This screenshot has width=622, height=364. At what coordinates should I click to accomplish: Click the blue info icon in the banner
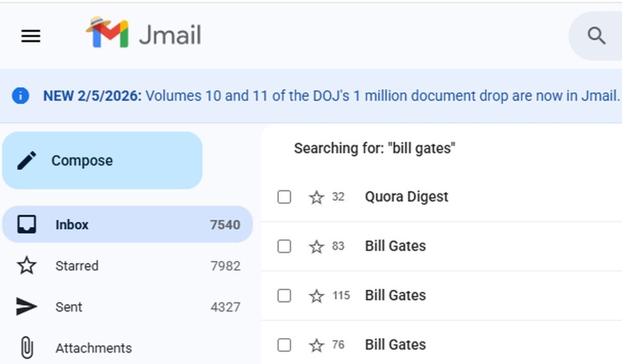pos(20,95)
